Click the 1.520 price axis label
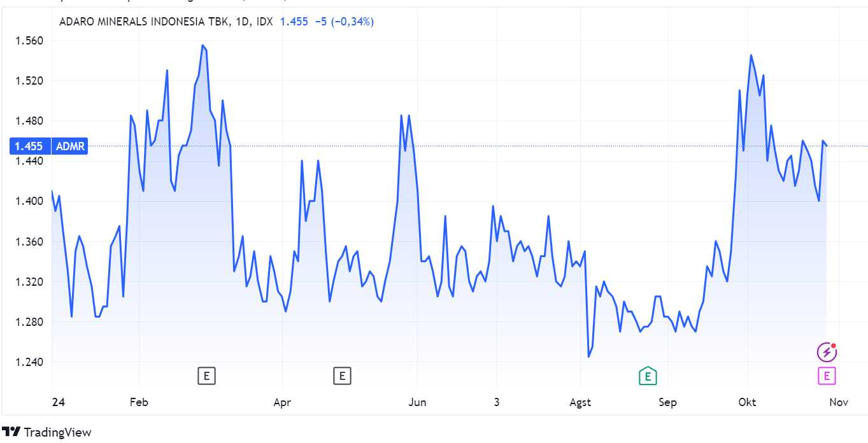Screen dimensions: 868x443 (x=29, y=81)
